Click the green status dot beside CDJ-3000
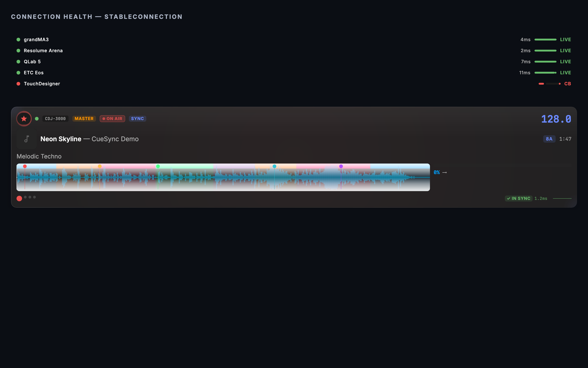This screenshot has width=588, height=368. (37, 119)
